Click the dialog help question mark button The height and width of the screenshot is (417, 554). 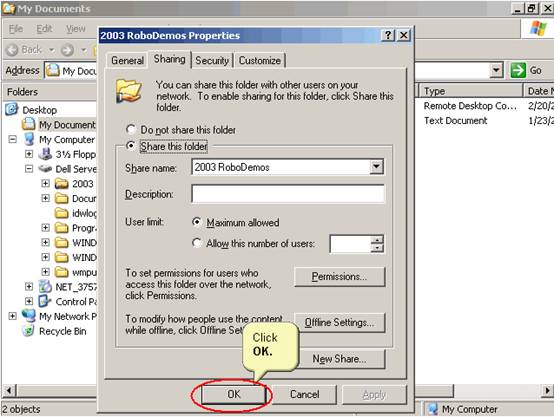click(x=388, y=35)
